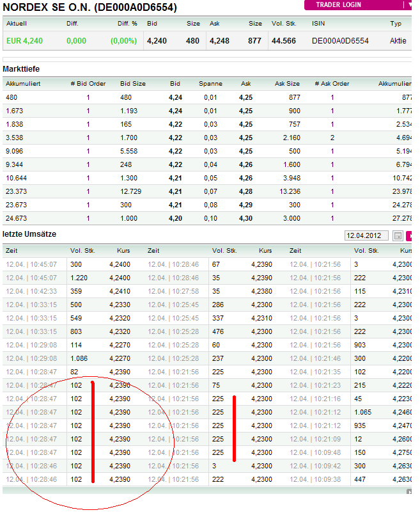Click ask size 757

pos(295,124)
